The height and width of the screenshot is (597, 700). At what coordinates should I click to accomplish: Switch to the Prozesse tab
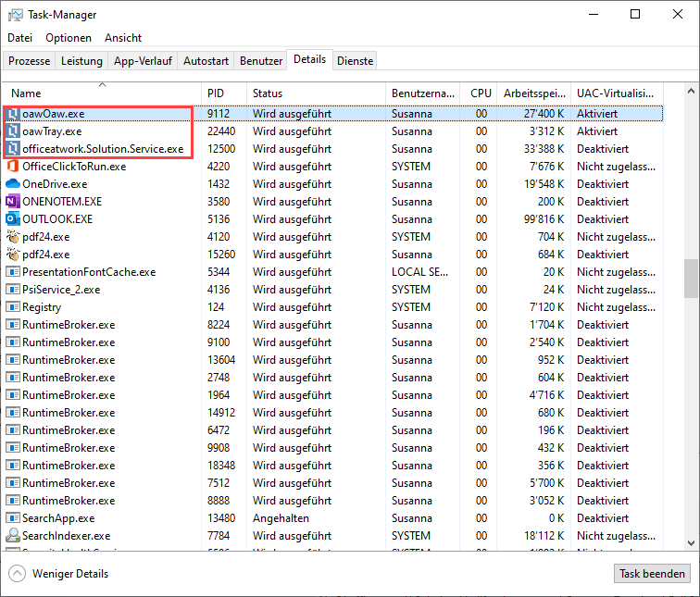(29, 61)
